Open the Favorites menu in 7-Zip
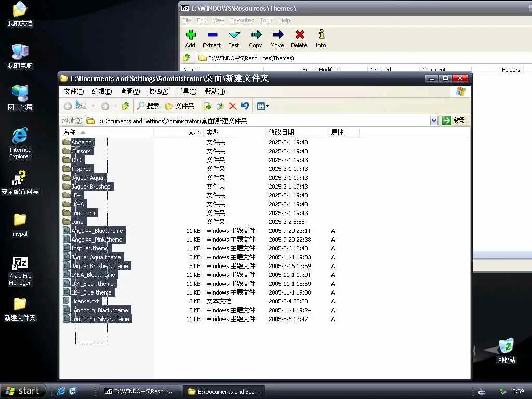 [242, 20]
